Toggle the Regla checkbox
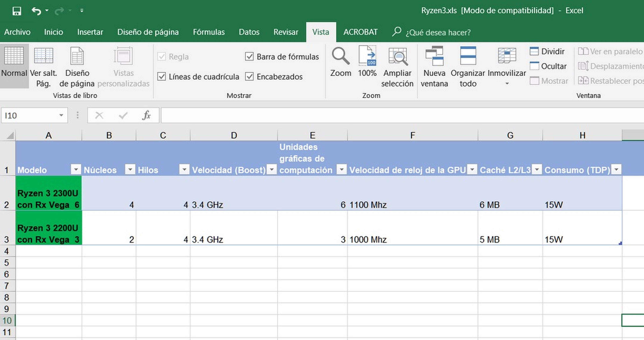The image size is (644, 340). (x=162, y=57)
